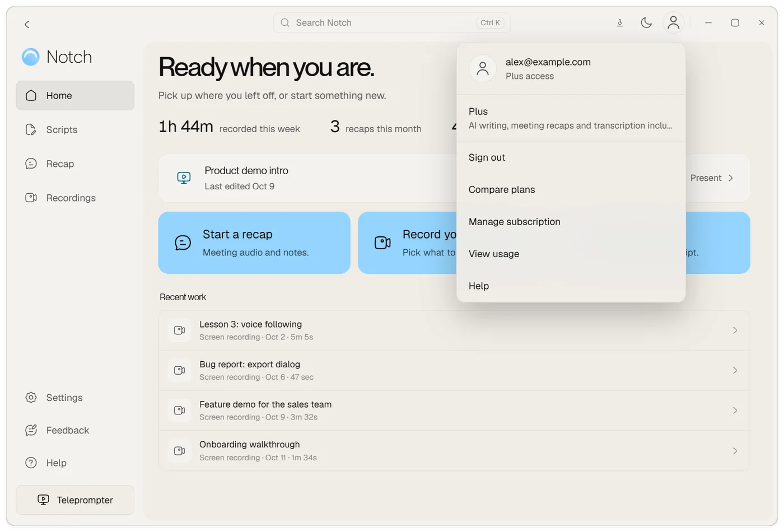The height and width of the screenshot is (532, 784).
Task: Open Feature demo for the sales team
Action: (454, 410)
